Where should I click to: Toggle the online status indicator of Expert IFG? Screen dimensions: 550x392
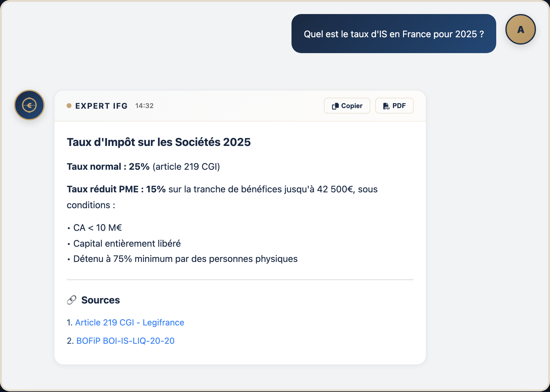tap(69, 106)
